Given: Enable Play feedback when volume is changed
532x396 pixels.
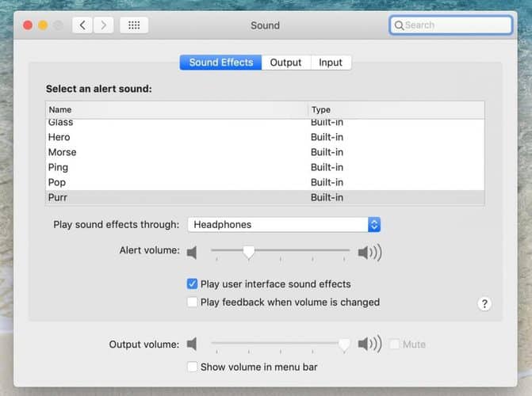Looking at the screenshot, I should pyautogui.click(x=192, y=302).
